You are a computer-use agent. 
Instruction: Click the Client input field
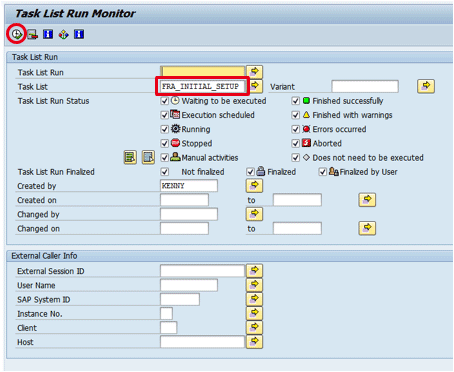click(169, 328)
